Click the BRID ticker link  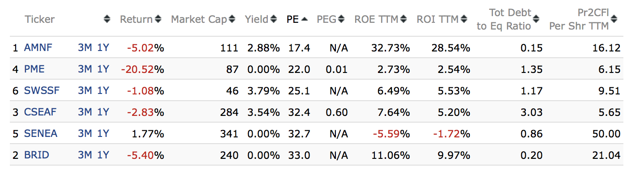click(x=37, y=155)
